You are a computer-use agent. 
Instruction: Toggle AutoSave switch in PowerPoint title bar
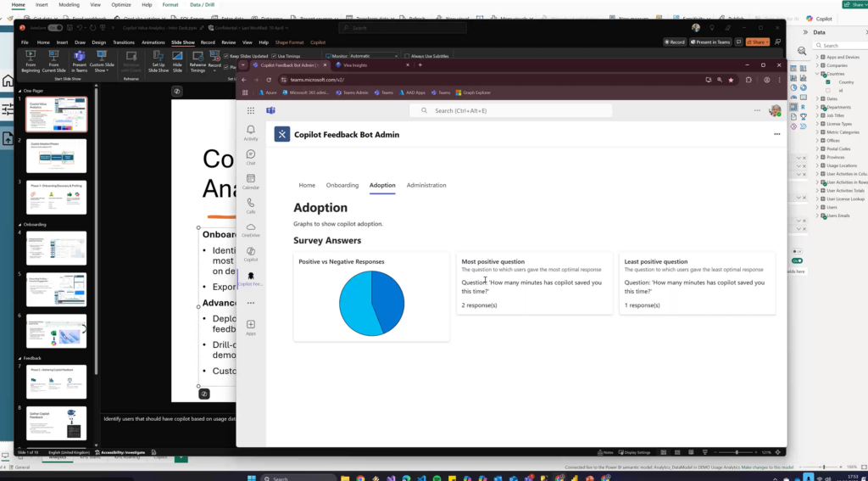click(55, 28)
